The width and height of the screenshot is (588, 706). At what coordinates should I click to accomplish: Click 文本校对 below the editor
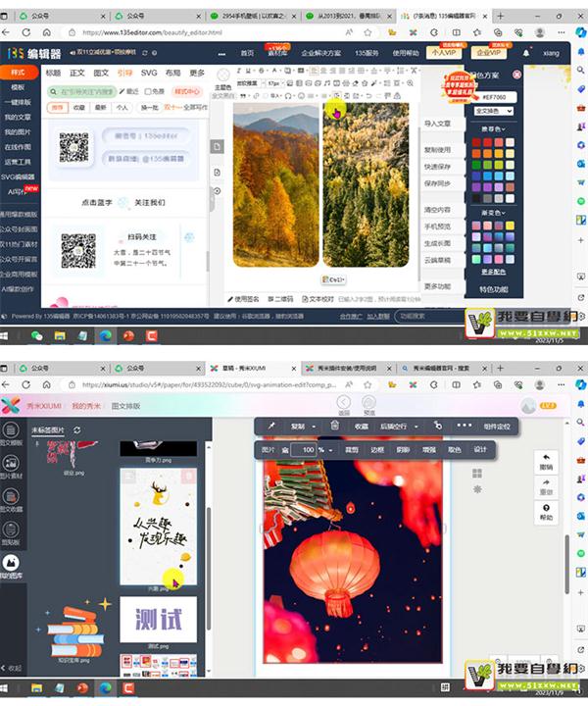(x=318, y=299)
